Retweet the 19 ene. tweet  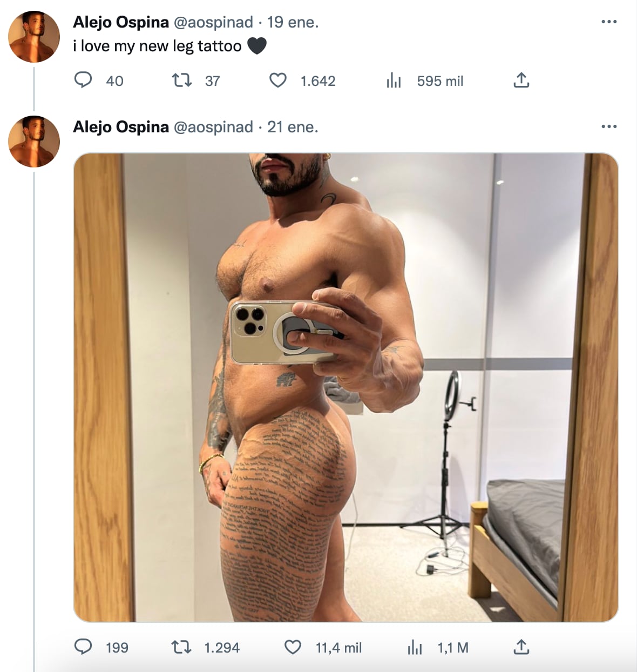tap(181, 81)
